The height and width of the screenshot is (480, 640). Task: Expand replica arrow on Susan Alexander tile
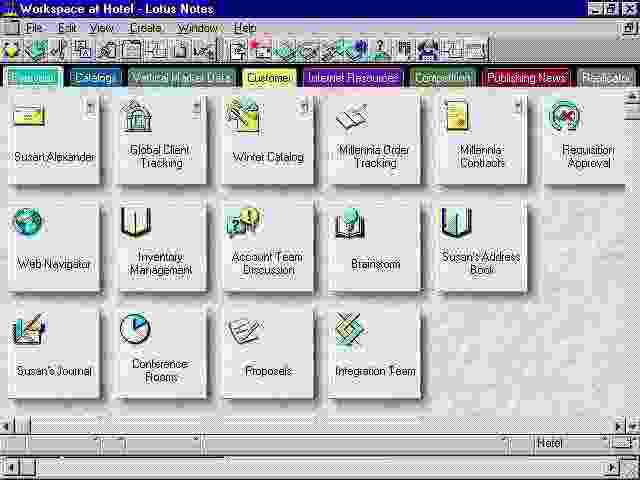91,108
